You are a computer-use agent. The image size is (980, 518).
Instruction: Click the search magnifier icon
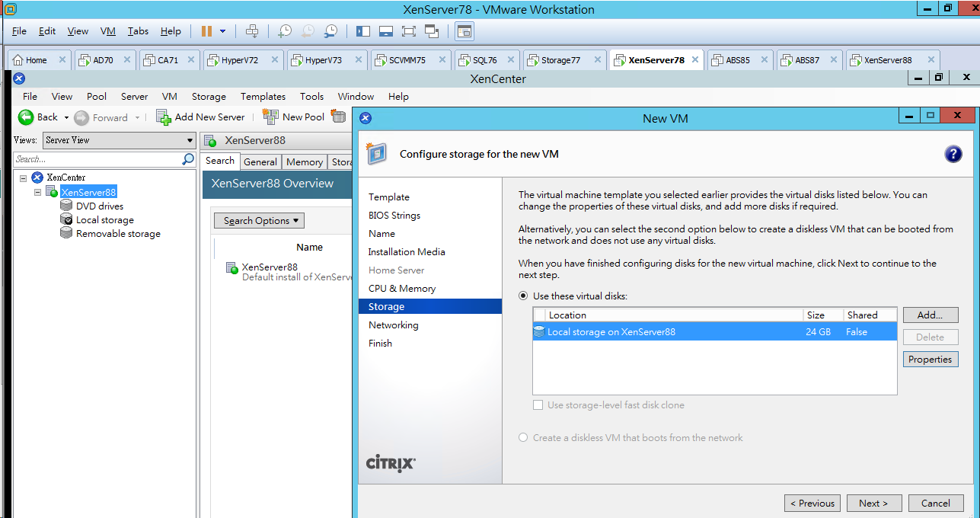point(188,159)
